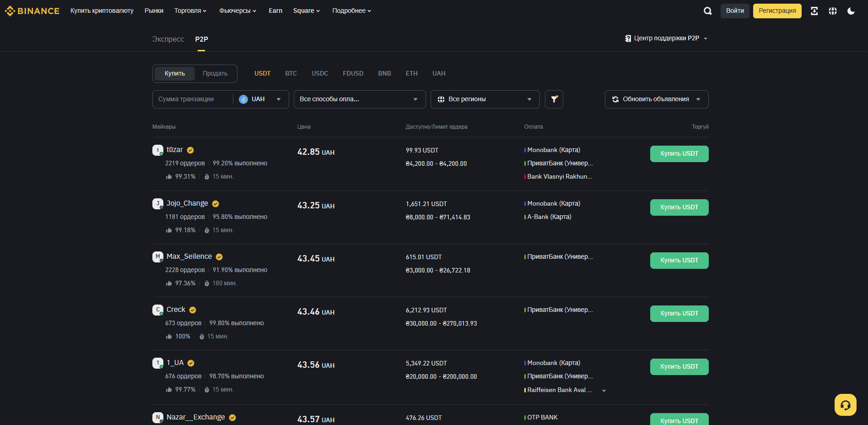Image resolution: width=868 pixels, height=425 pixels.
Task: Click the Войти button
Action: [x=735, y=11]
